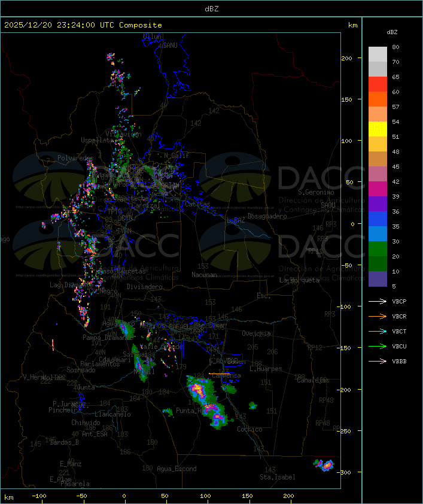Select the dark orange 57 dBZ swatch
This screenshot has width=423, height=504.
pos(378,99)
